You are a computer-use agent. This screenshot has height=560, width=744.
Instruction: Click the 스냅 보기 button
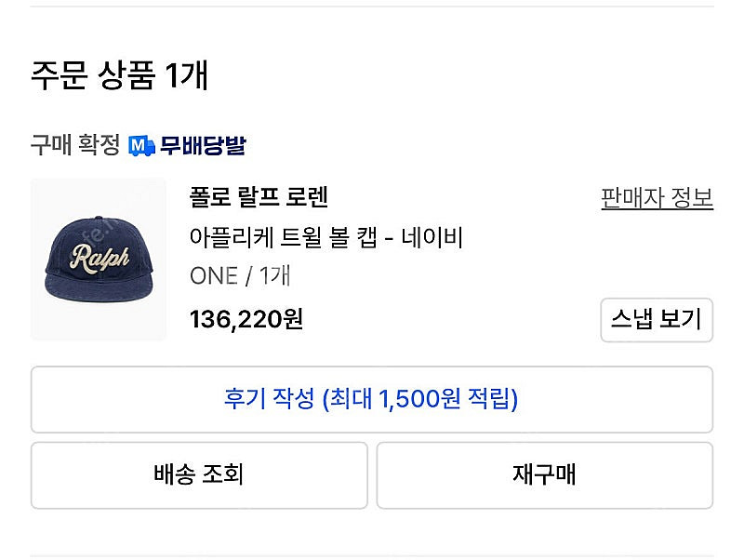[x=657, y=320]
